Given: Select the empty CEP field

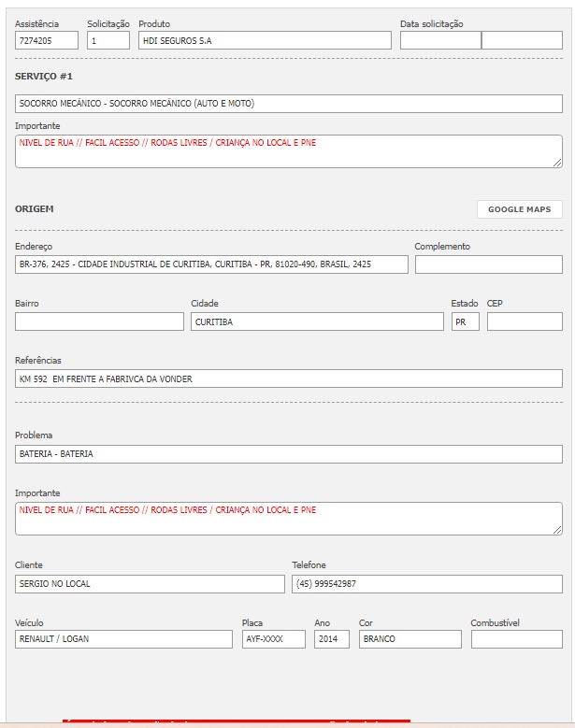Looking at the screenshot, I should point(525,321).
